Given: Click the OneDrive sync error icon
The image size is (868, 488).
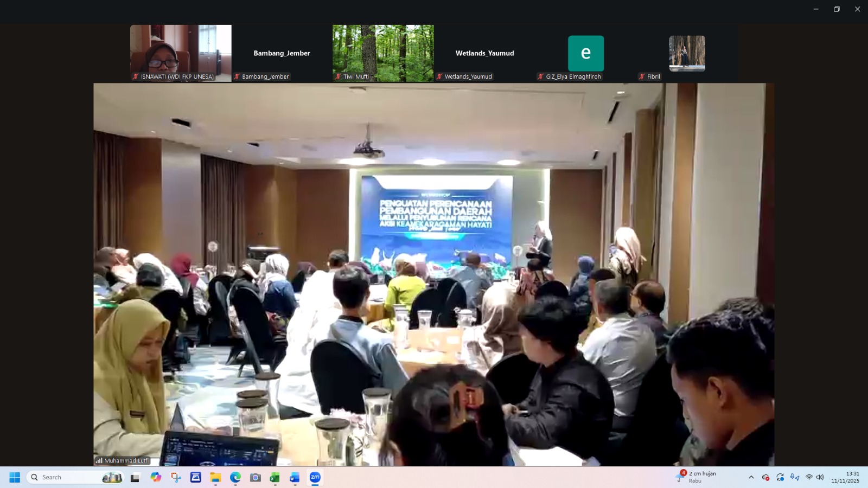Looking at the screenshot, I should click(x=765, y=477).
